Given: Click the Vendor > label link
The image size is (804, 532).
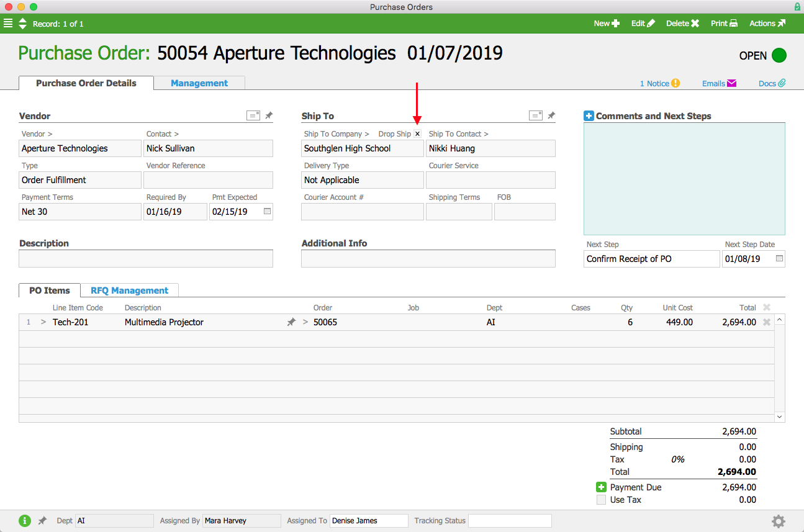Looking at the screenshot, I should [x=37, y=134].
